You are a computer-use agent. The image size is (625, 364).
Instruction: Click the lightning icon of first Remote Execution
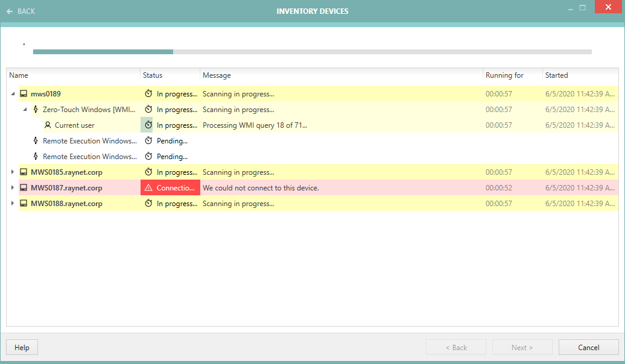[36, 141]
